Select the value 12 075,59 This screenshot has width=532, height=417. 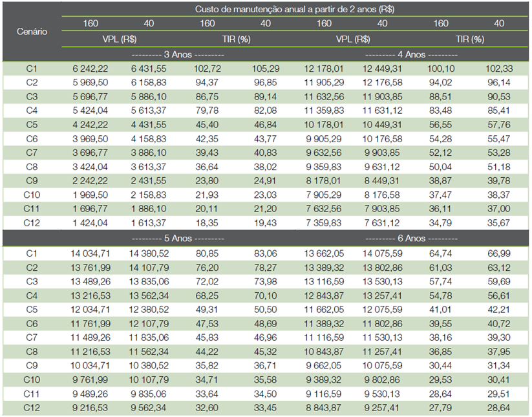pyautogui.click(x=382, y=310)
